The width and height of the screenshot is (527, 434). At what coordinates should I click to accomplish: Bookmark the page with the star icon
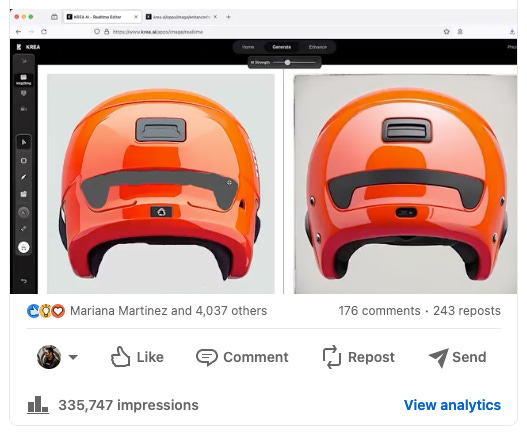coord(446,32)
